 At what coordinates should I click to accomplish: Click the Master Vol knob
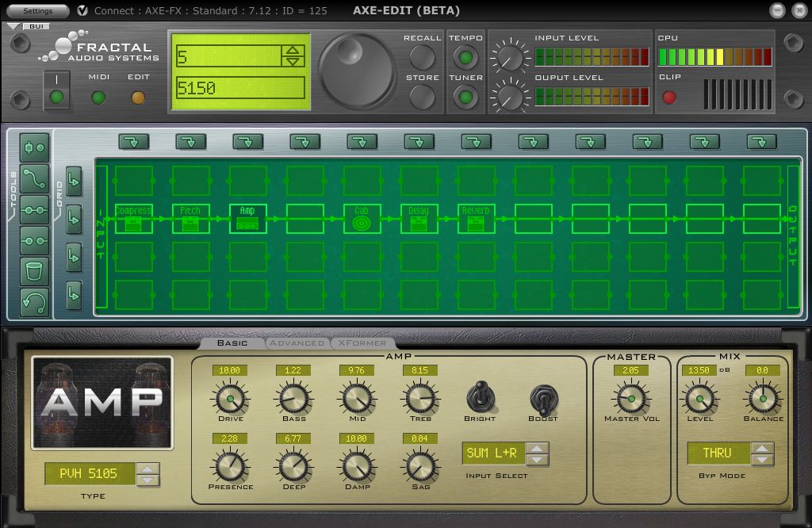pos(631,398)
